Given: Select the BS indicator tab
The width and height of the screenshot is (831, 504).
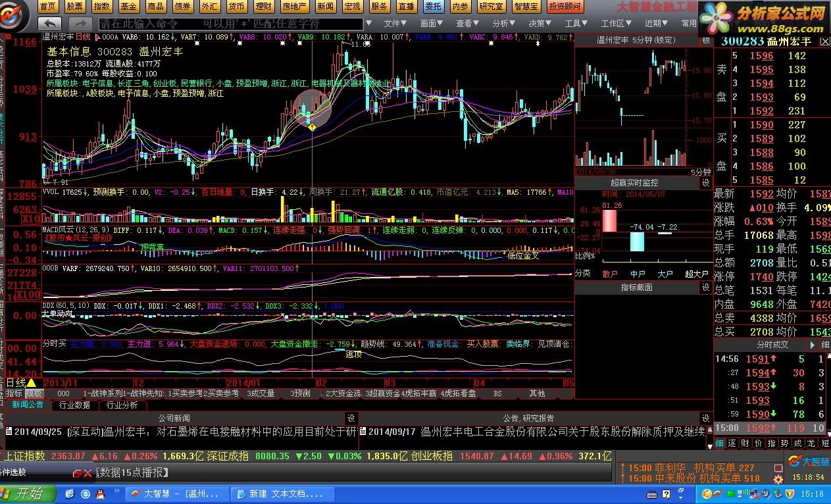Looking at the screenshot, I should click(497, 393).
